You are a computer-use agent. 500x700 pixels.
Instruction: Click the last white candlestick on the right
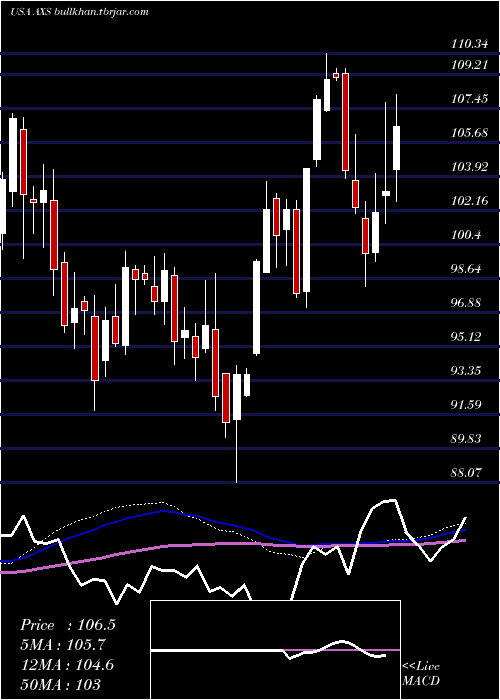pos(396,148)
